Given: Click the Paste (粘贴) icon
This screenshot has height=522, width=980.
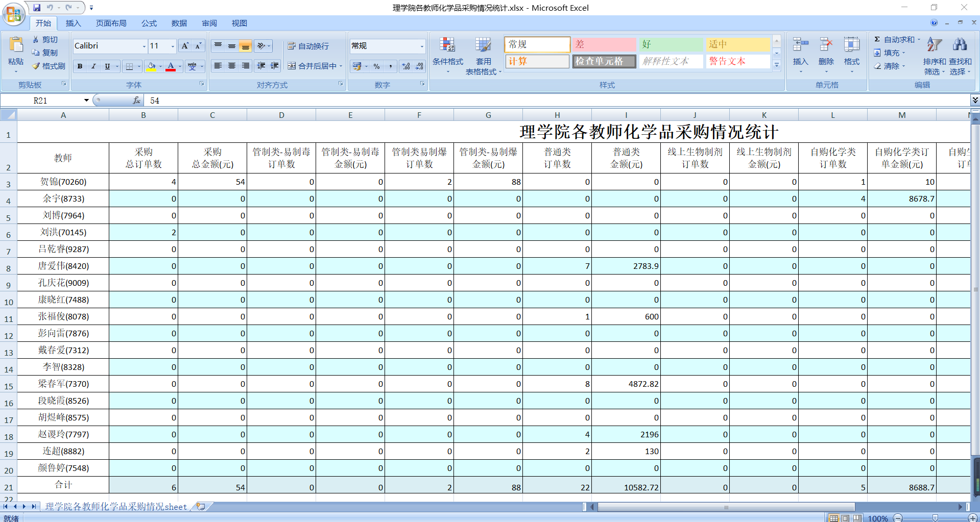Looking at the screenshot, I should tap(16, 47).
